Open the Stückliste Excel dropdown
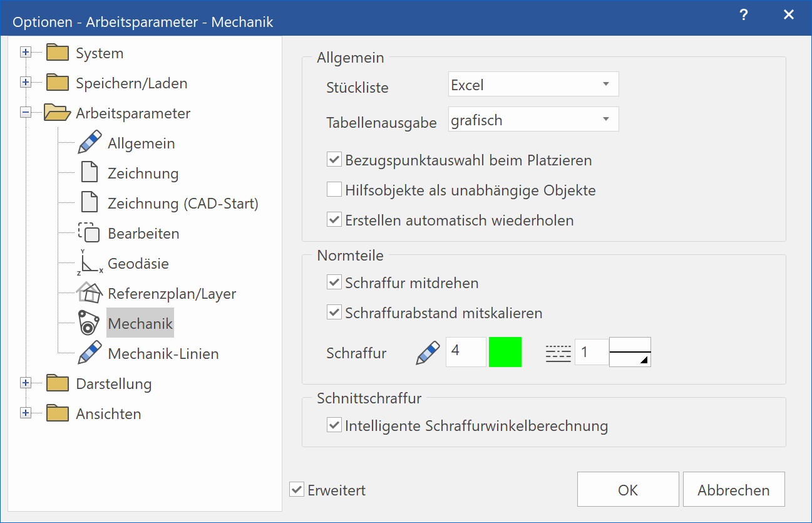812x523 pixels. pos(533,85)
